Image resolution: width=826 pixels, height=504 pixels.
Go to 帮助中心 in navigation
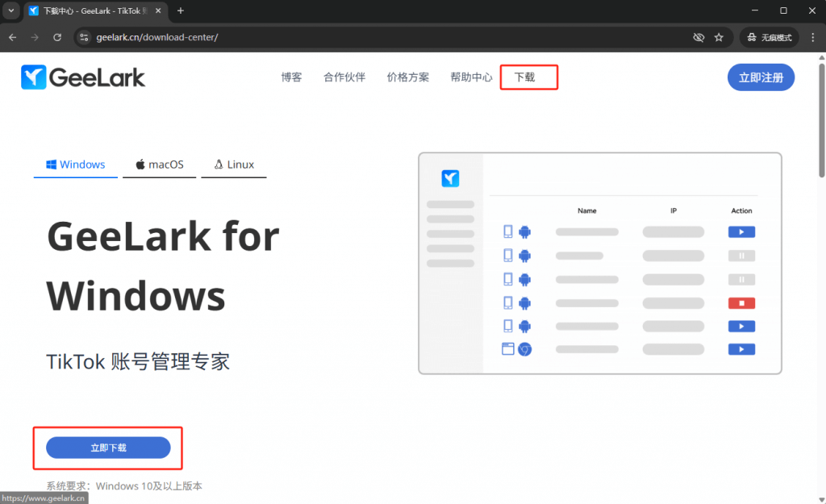[471, 77]
